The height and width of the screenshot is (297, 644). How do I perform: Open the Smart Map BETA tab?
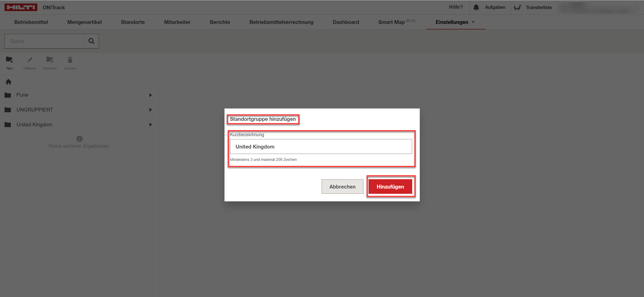397,22
